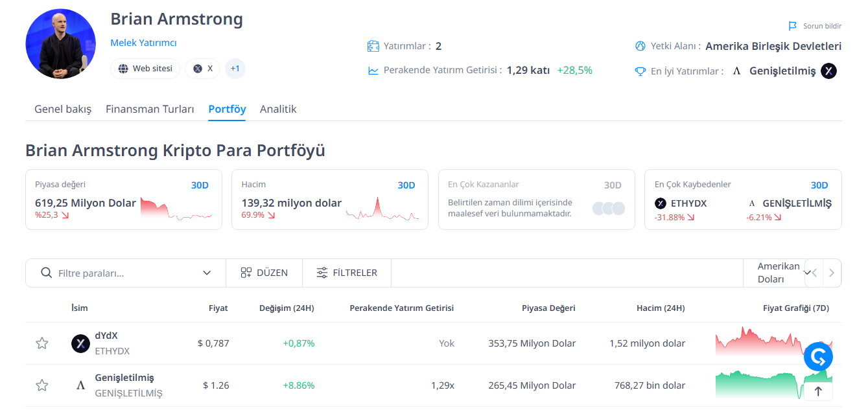Click the Yetki Alanı globe icon

click(x=640, y=46)
